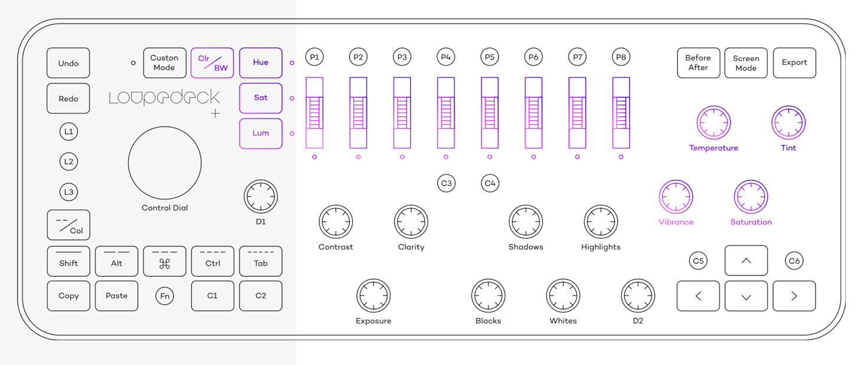Adjust the Temperature dial

713,123
